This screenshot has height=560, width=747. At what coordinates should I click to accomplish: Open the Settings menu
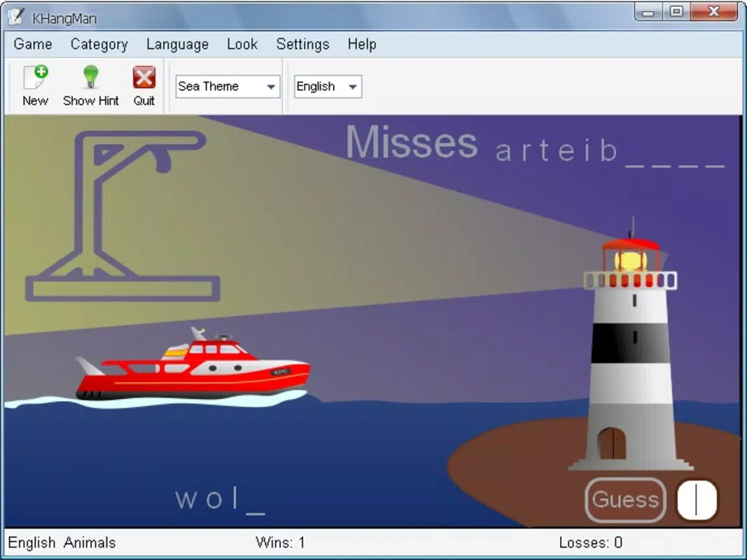point(302,44)
